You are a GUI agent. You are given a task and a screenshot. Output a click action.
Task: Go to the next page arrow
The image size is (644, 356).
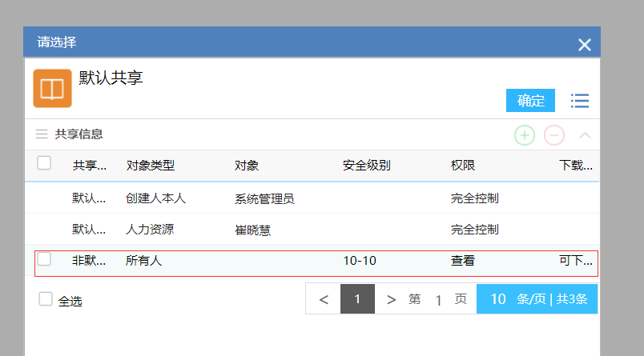391,299
